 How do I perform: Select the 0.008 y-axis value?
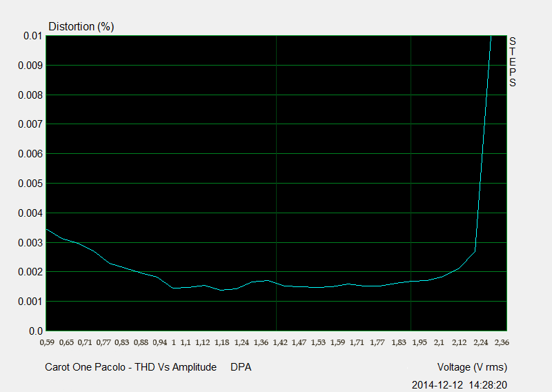point(30,95)
